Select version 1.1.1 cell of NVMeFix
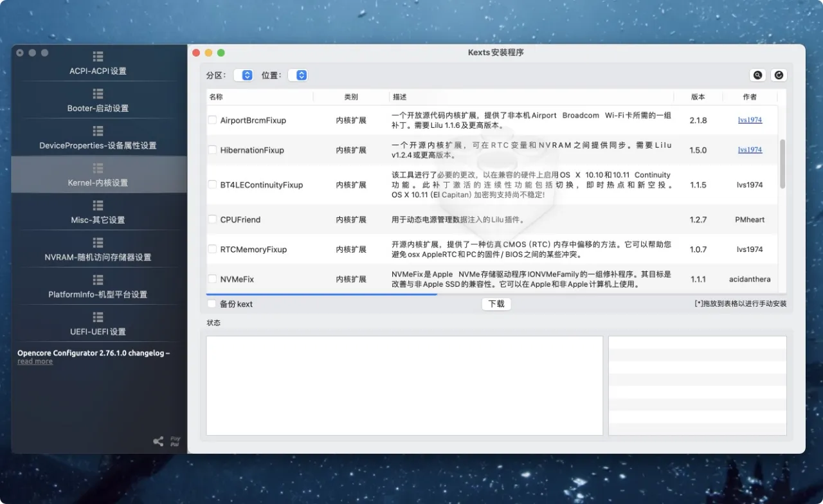The height and width of the screenshot is (504, 823). pyautogui.click(x=698, y=279)
